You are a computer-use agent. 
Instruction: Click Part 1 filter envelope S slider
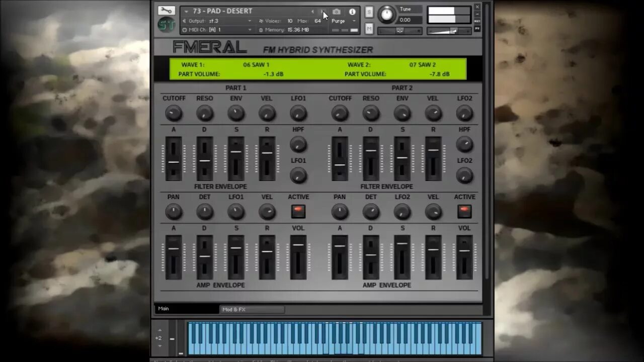[x=236, y=159]
